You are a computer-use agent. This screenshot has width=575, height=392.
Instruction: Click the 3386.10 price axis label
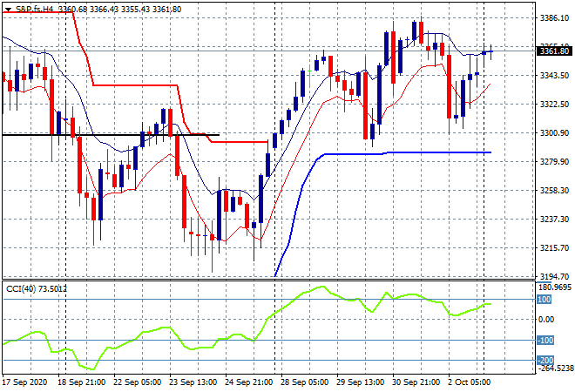point(554,18)
